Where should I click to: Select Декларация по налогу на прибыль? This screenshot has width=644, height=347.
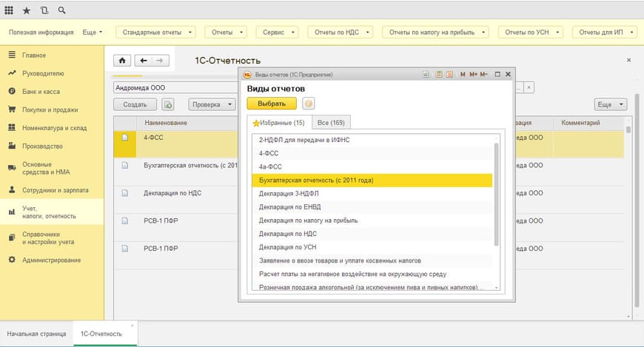click(372, 220)
